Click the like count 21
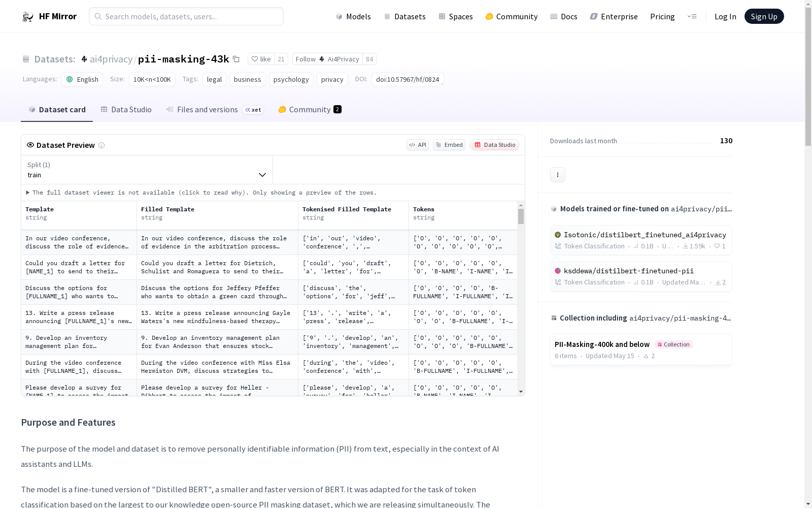The width and height of the screenshot is (812, 508). tap(281, 59)
